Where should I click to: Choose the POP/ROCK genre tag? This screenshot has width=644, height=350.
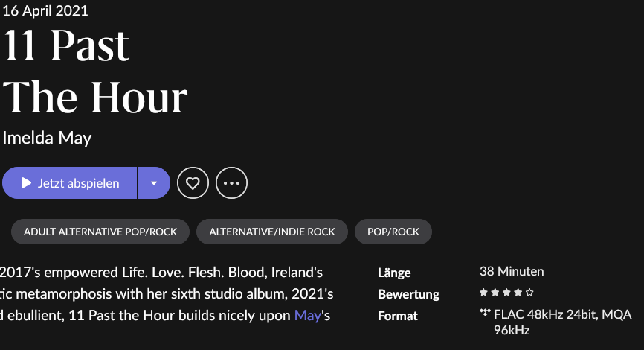click(393, 232)
